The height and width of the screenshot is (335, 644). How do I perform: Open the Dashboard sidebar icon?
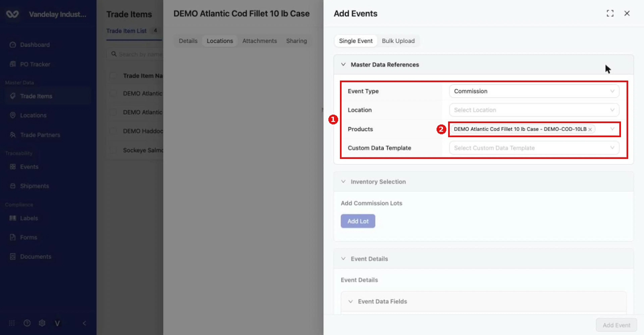(13, 45)
